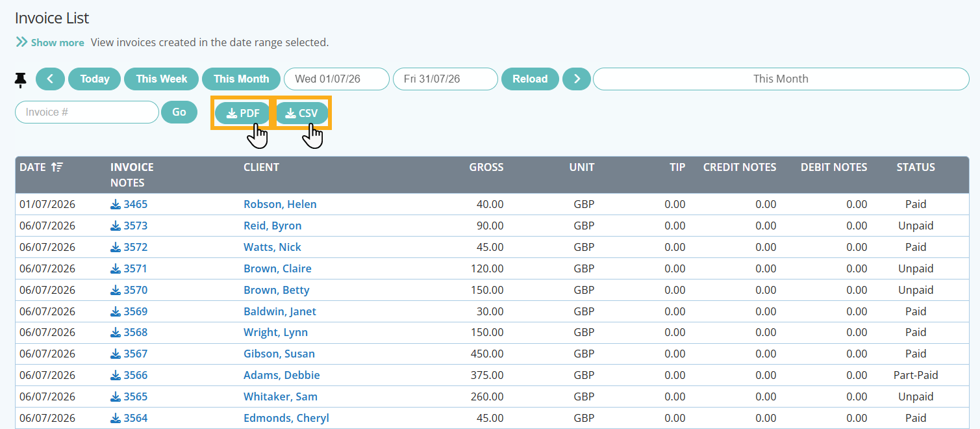Click the INVOICE NOTES column header
Viewport: 980px width, 429px height.
pos(132,175)
